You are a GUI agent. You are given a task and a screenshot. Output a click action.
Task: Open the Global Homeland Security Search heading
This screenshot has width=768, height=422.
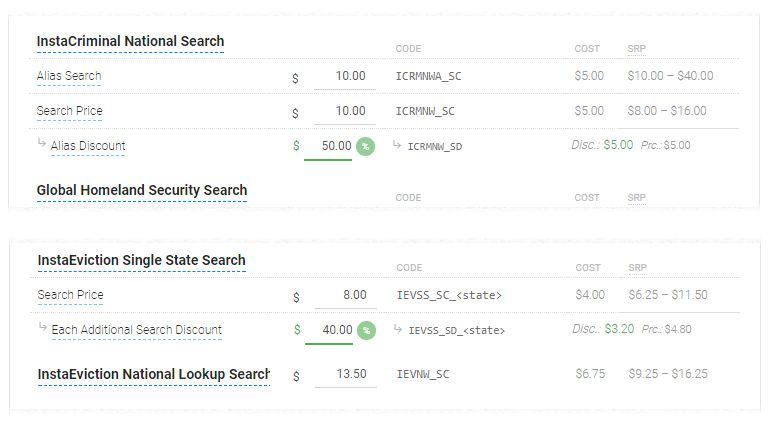142,190
